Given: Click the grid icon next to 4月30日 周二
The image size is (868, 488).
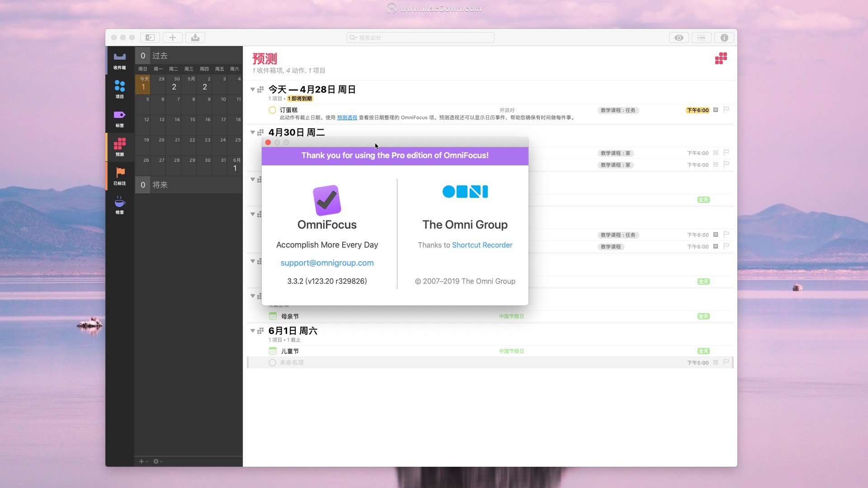Looking at the screenshot, I should (260, 132).
